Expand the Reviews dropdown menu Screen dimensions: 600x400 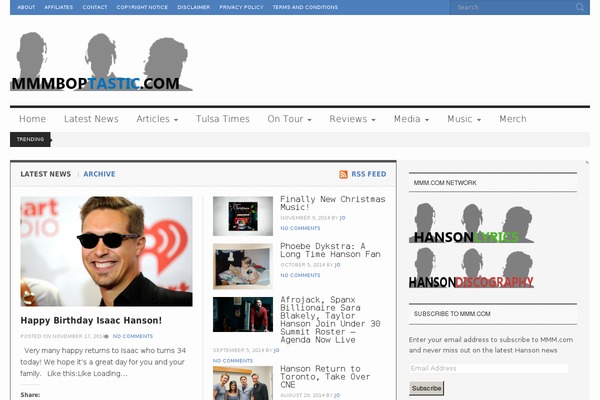tap(352, 119)
